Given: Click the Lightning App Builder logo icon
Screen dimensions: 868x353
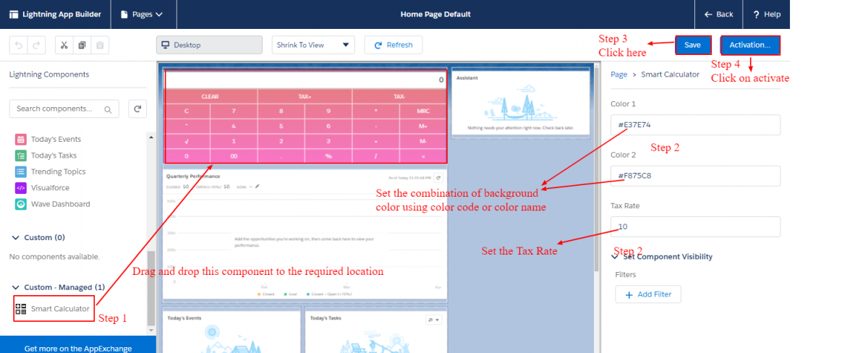Looking at the screenshot, I should (14, 14).
